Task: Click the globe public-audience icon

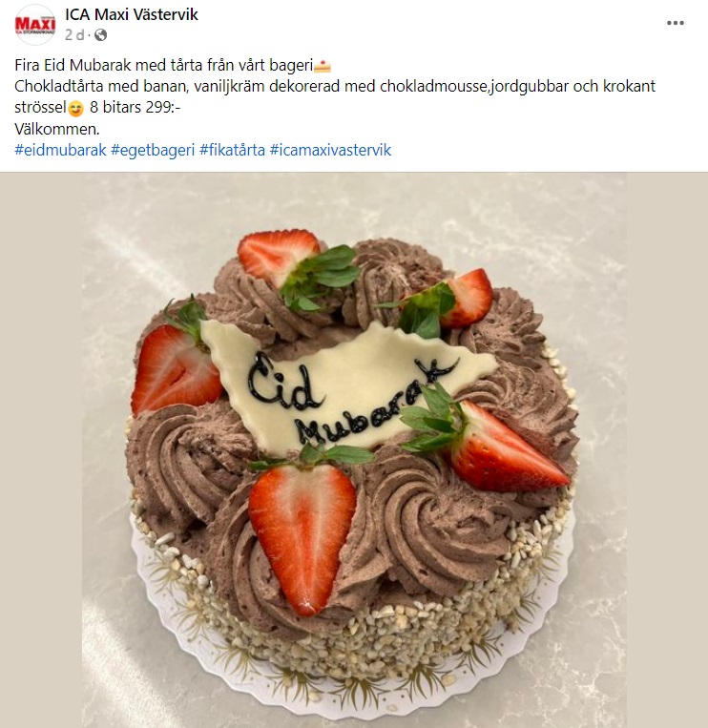Action: click(x=101, y=35)
